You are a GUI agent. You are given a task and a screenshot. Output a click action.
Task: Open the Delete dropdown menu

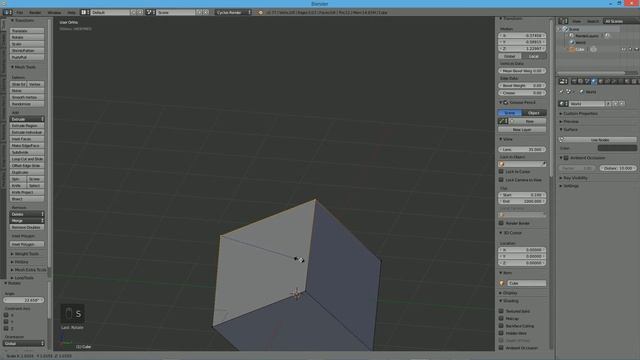[x=27, y=214]
